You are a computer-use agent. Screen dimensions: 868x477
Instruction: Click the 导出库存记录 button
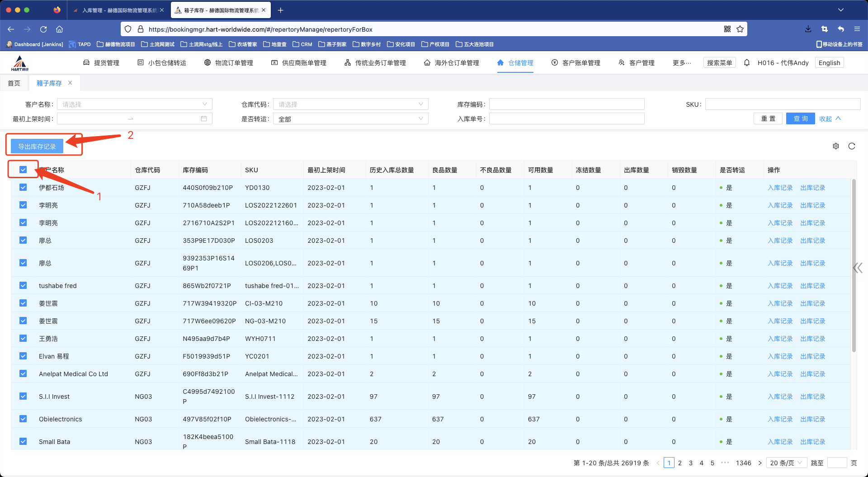[37, 146]
